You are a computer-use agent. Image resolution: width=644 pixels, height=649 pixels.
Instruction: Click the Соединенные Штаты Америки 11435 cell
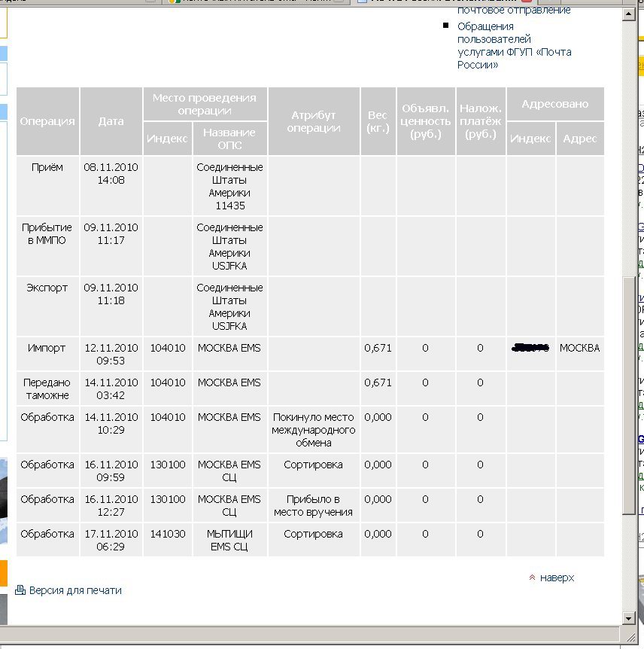(x=229, y=186)
